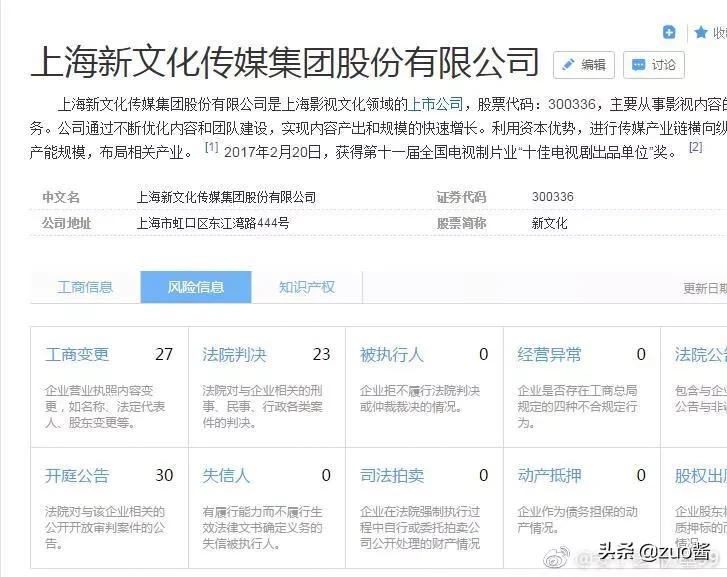The height and width of the screenshot is (577, 727).
Task: Click the page title 上海新文化传媒集团股份有限公司
Action: (x=285, y=62)
